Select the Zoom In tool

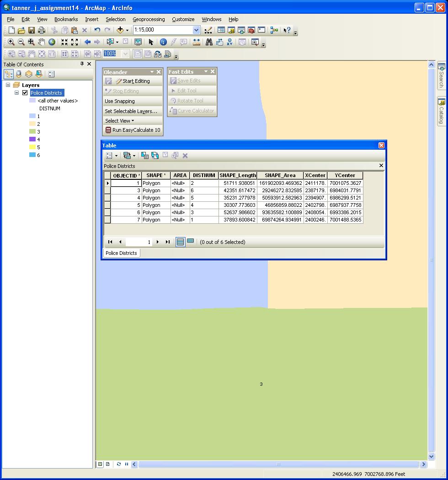pyautogui.click(x=11, y=42)
